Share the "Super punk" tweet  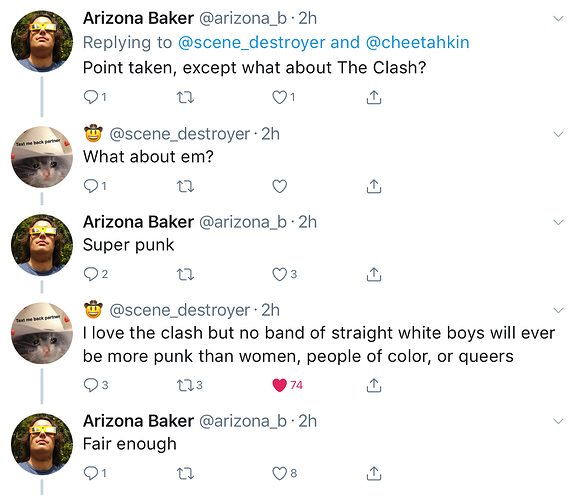[374, 274]
